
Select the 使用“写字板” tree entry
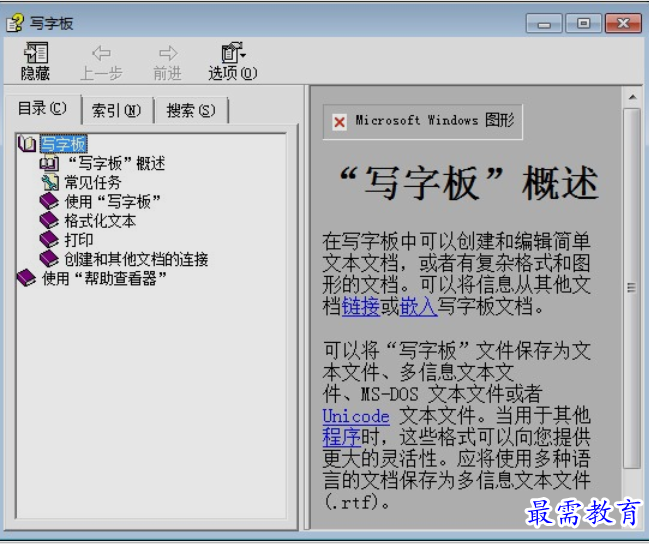point(113,202)
